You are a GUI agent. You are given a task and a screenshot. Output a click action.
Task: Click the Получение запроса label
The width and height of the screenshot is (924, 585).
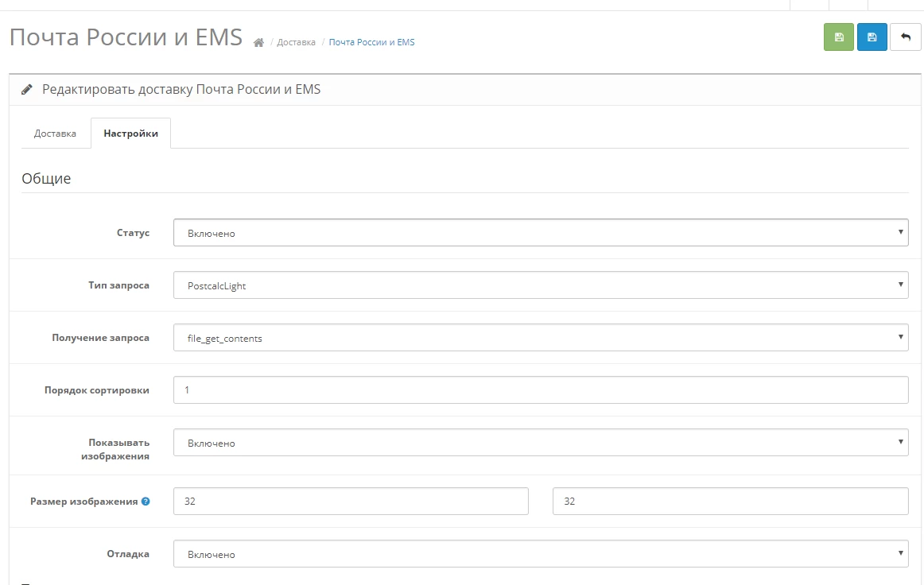(x=100, y=338)
